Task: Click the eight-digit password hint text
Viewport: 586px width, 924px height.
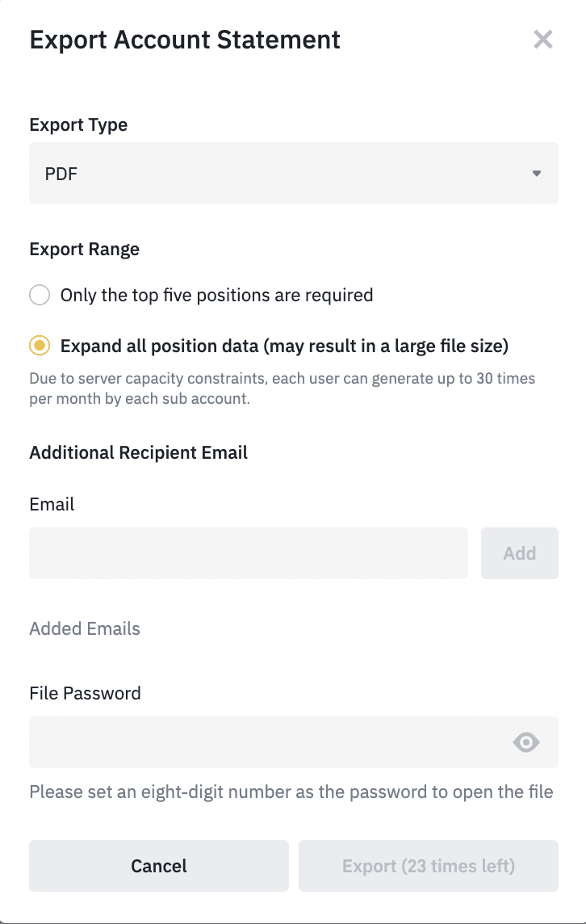Action: (291, 792)
